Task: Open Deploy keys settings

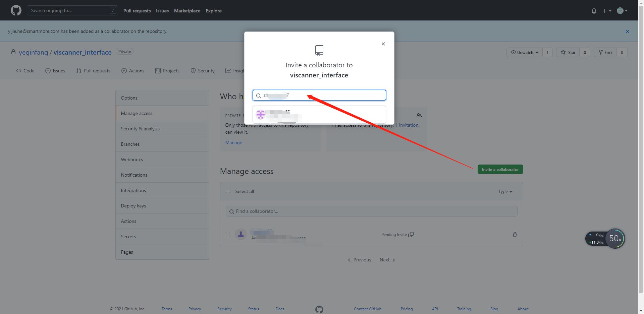Action: [162, 206]
